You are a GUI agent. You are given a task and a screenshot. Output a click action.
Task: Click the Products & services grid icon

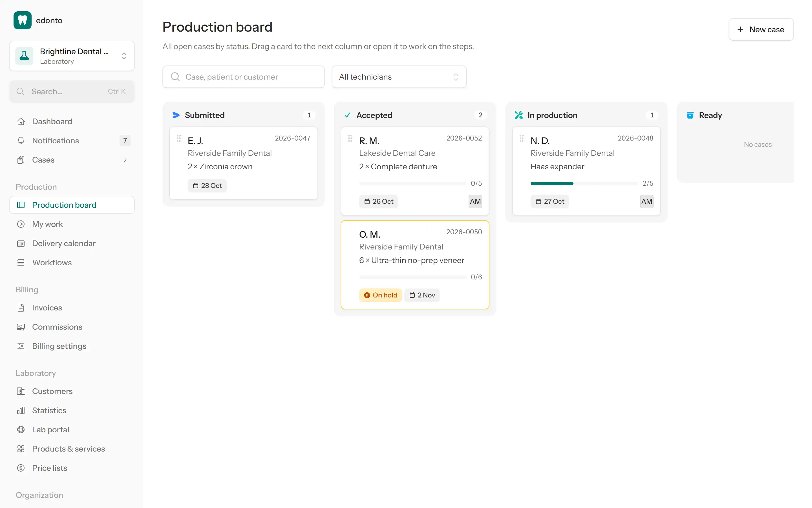pos(21,448)
